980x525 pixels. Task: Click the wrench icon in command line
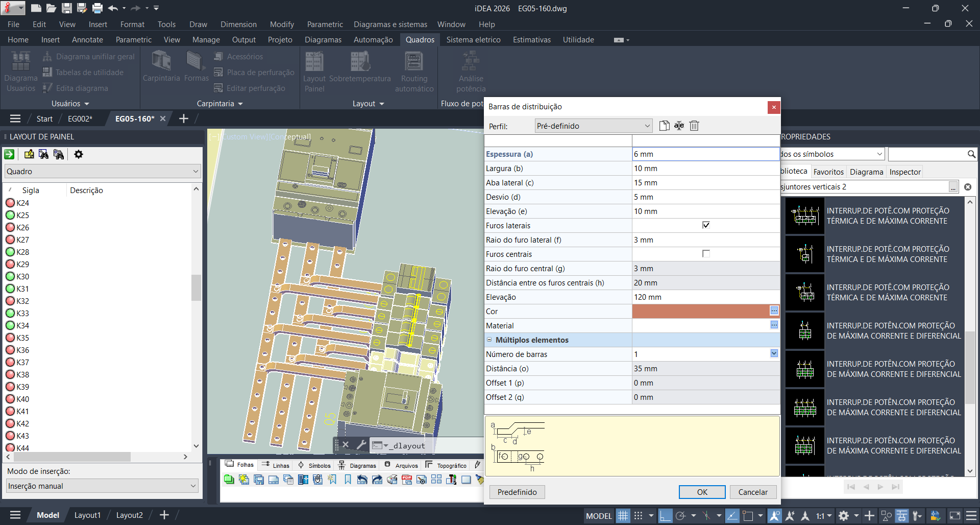click(360, 445)
